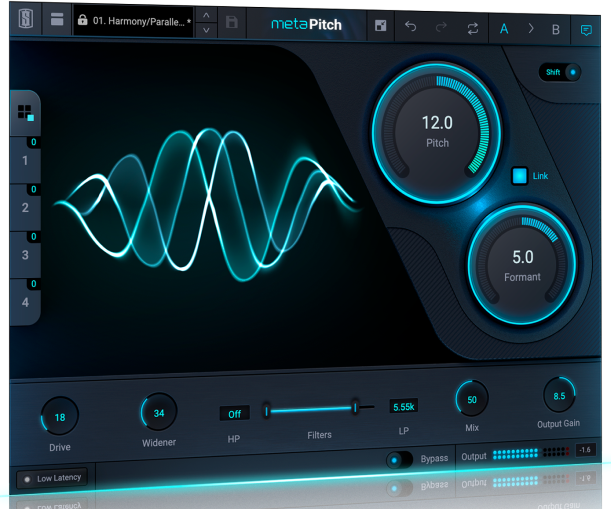The height and width of the screenshot is (509, 611).
Task: Click the Low Latency button
Action: point(50,478)
